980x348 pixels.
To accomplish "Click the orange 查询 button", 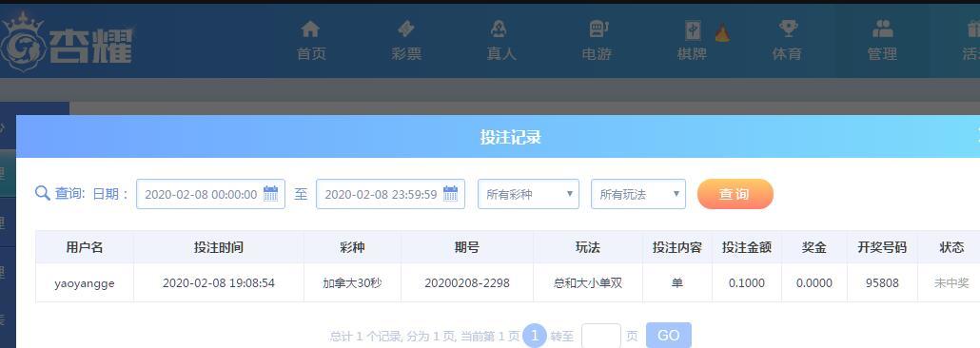I will point(735,194).
